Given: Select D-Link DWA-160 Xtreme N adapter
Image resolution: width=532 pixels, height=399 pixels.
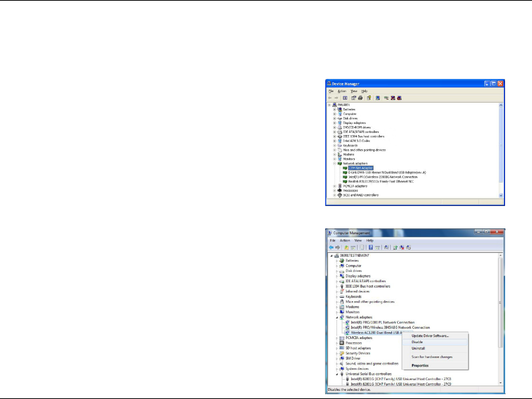Looking at the screenshot, I should pyautogui.click(x=387, y=172).
